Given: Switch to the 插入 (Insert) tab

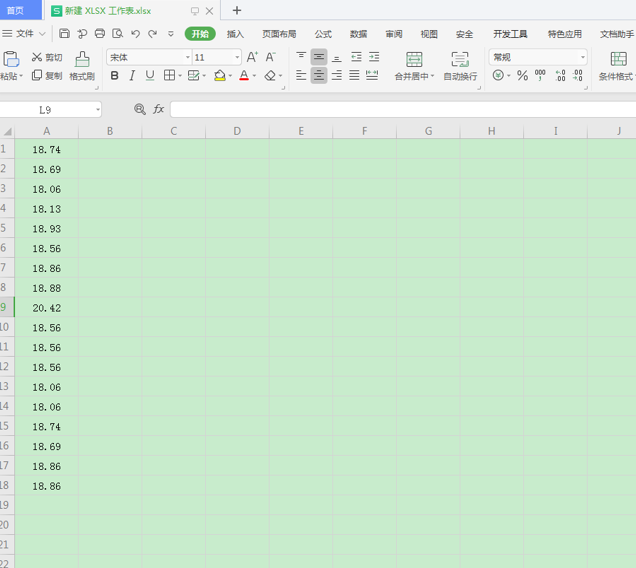Looking at the screenshot, I should coord(235,34).
